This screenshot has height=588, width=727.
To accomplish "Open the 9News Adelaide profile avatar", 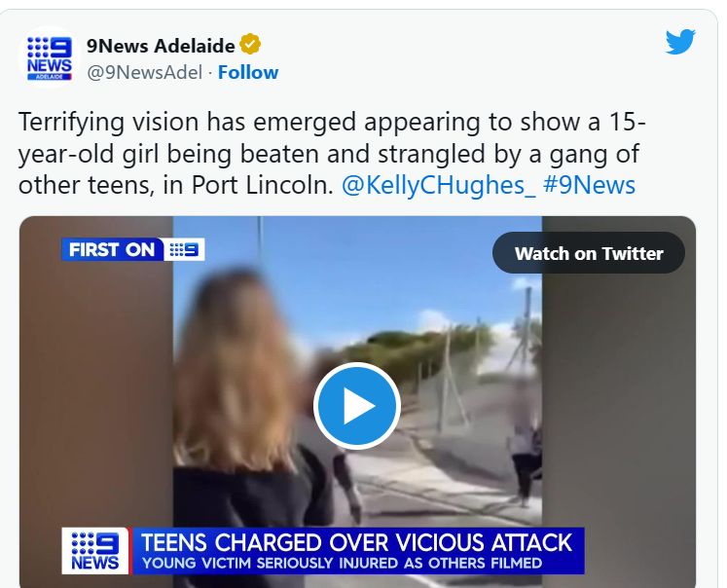I will click(x=49, y=58).
